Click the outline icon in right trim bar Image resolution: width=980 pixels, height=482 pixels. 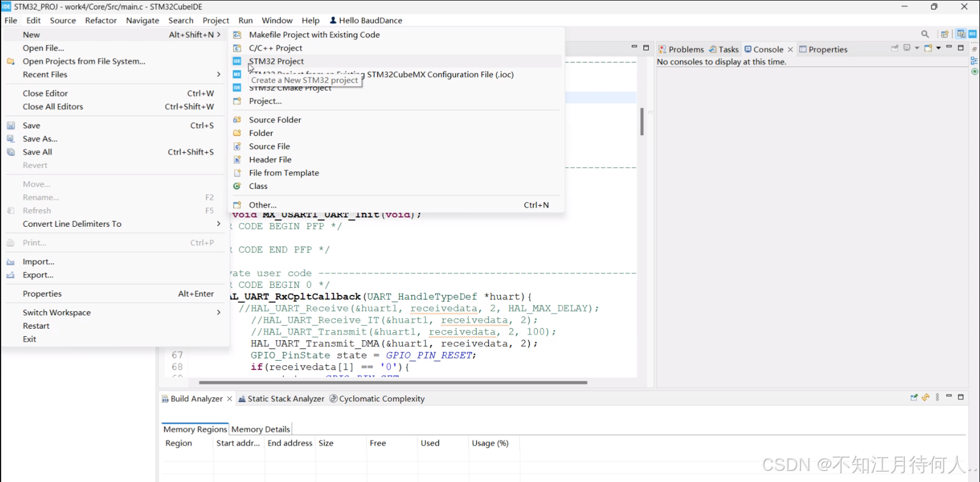pos(974,61)
